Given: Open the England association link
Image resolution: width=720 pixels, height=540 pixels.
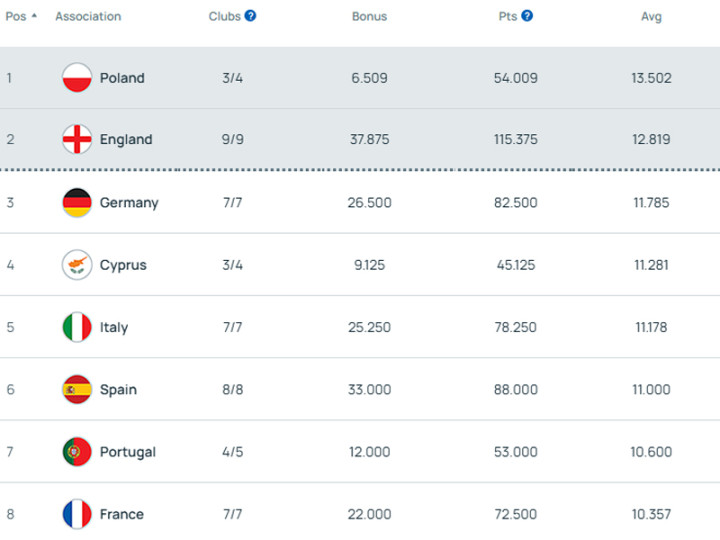Looking at the screenshot, I should click(126, 140).
